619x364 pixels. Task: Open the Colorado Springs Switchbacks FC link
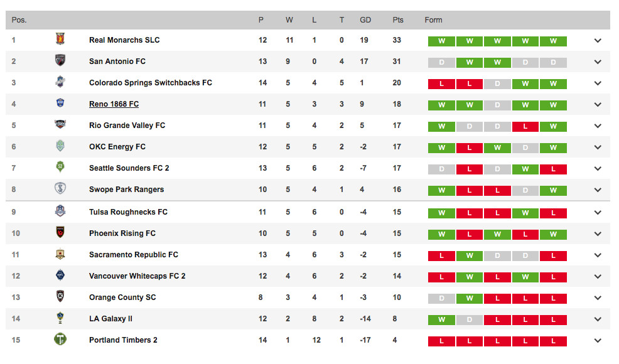click(150, 83)
